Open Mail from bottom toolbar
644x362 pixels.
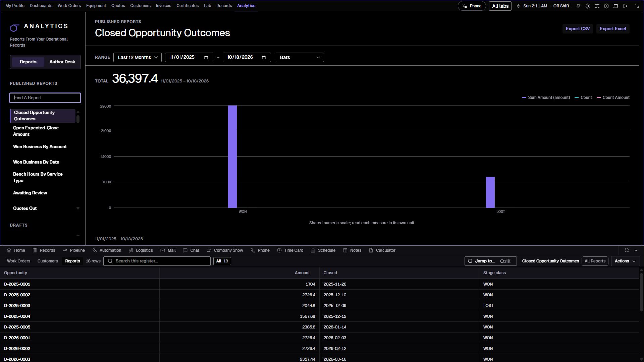pos(168,250)
